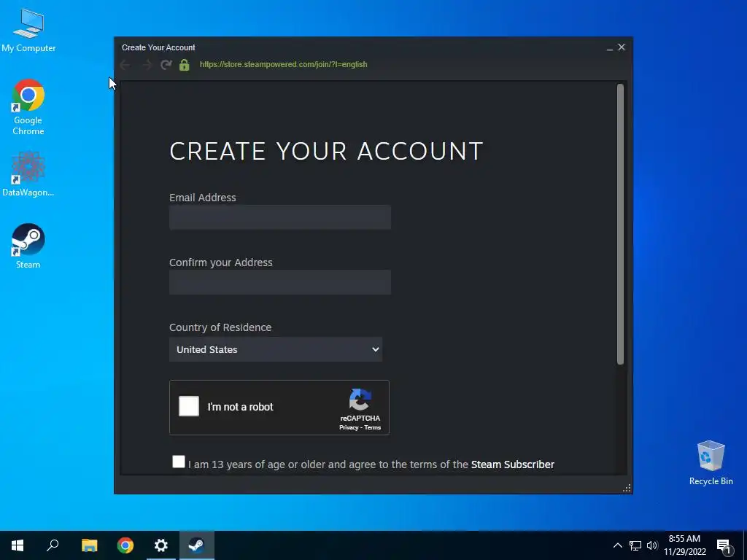The image size is (747, 560).
Task: Open the Recycle Bin on desktop
Action: [711, 462]
